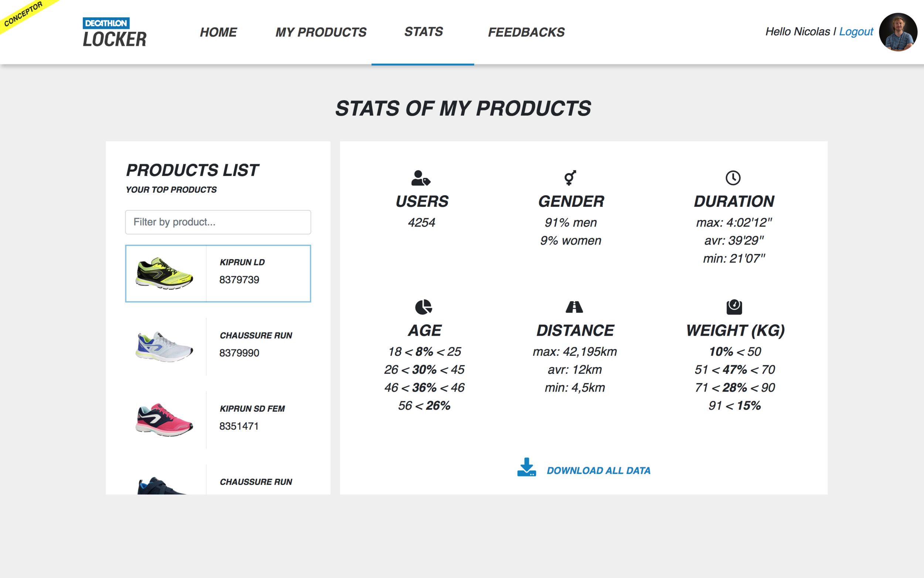The image size is (924, 578).
Task: Click age row 18 < 8% < 25
Action: tap(424, 352)
